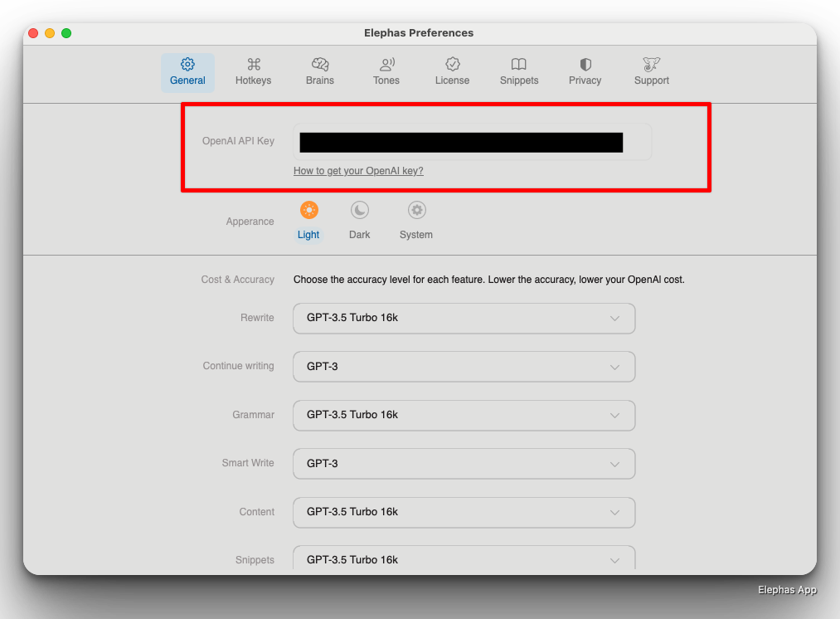Close the Elephas Preferences window
The image size is (840, 619).
tap(33, 33)
